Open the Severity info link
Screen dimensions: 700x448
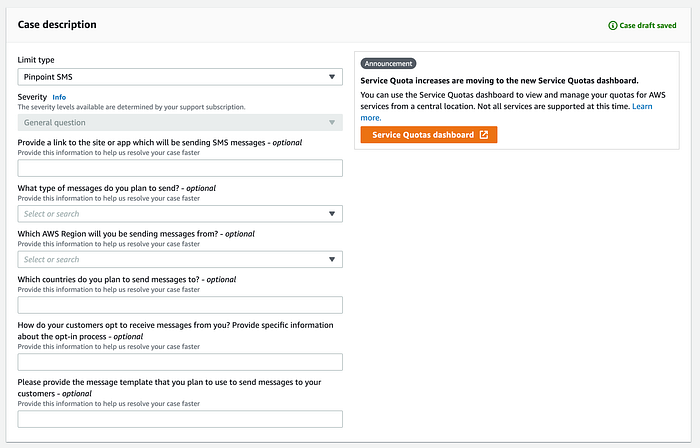[59, 97]
